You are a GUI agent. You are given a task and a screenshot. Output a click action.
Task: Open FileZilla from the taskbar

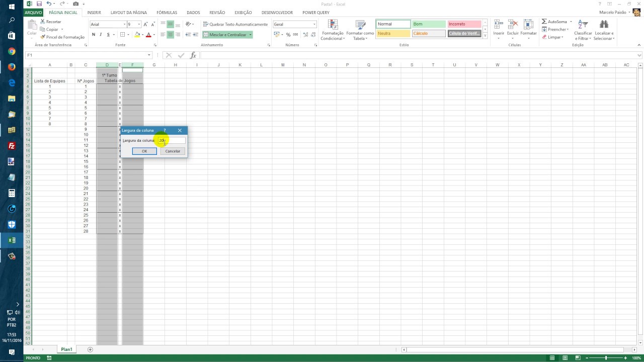(12, 146)
